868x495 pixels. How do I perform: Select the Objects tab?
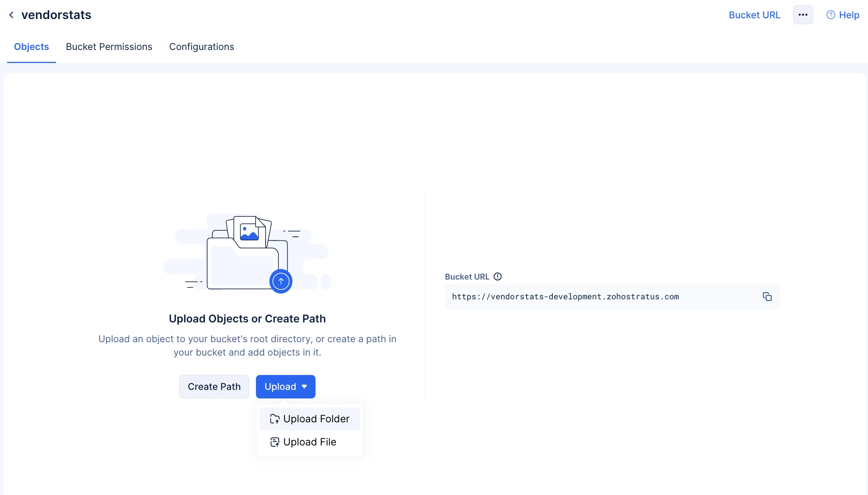[31, 47]
